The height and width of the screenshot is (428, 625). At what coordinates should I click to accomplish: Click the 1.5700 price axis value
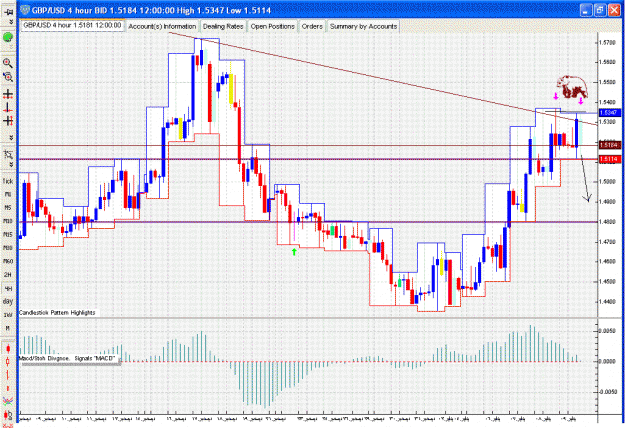coord(607,42)
